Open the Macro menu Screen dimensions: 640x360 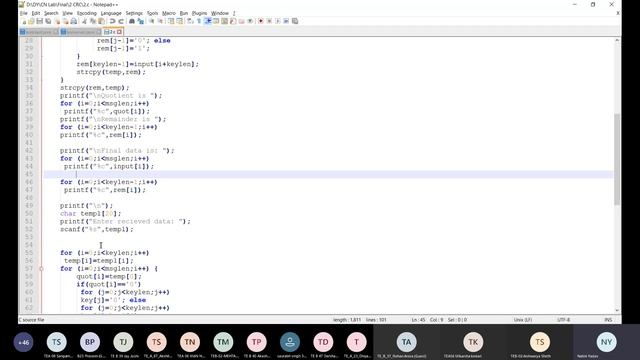tap(169, 13)
